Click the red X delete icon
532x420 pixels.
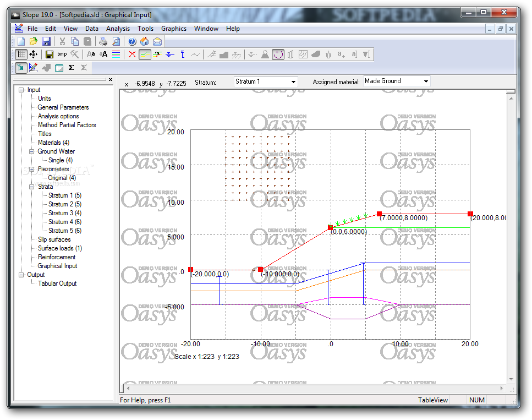pos(133,54)
